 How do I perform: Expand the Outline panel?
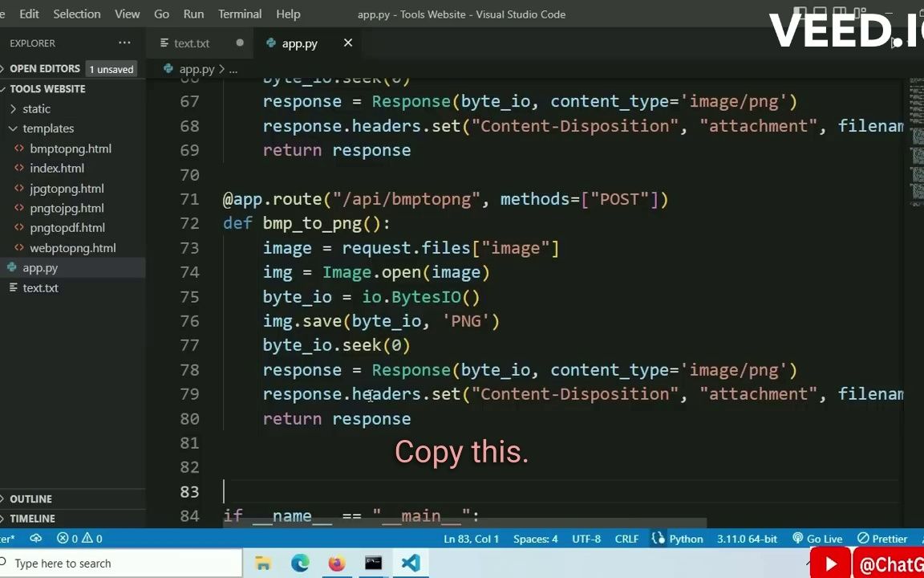click(x=30, y=499)
